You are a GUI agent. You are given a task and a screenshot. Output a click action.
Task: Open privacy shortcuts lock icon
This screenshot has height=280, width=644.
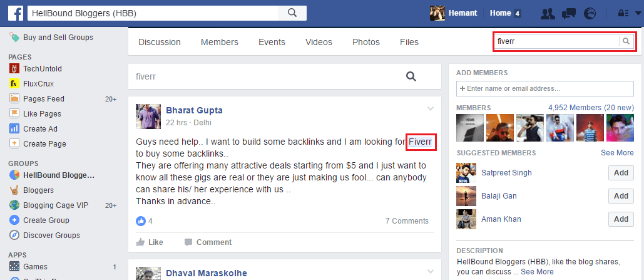click(x=623, y=13)
